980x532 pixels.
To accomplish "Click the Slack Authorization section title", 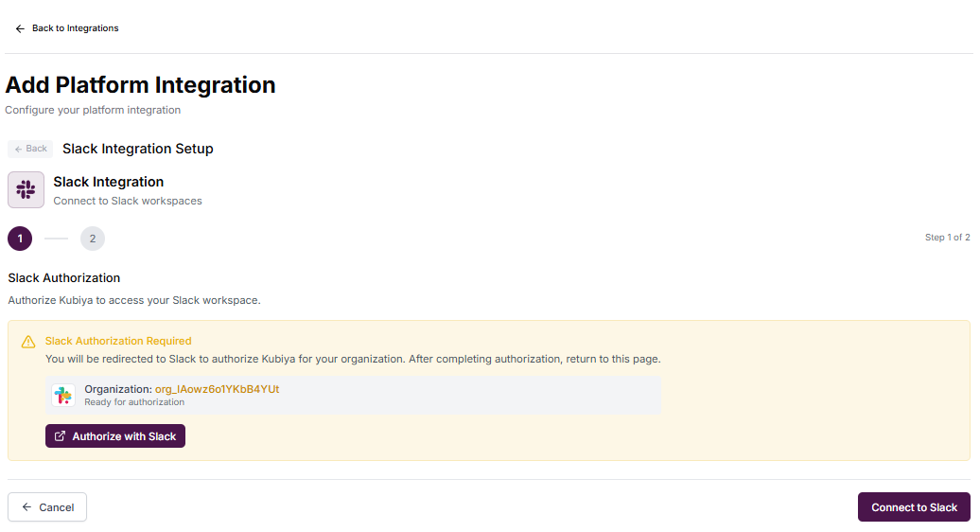I will coord(63,277).
